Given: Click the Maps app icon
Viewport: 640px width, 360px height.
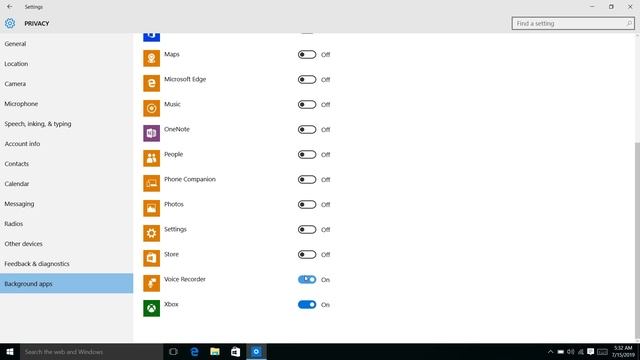Looking at the screenshot, I should pos(151,58).
